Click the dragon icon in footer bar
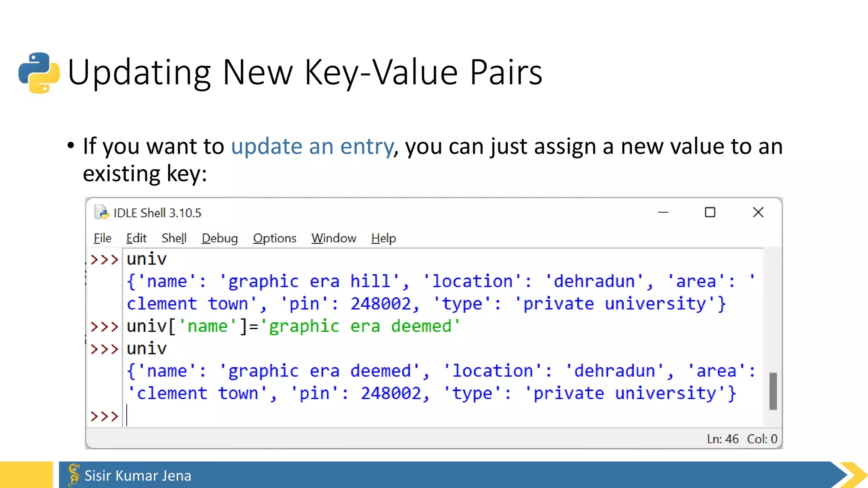The image size is (868, 488). pyautogui.click(x=73, y=474)
